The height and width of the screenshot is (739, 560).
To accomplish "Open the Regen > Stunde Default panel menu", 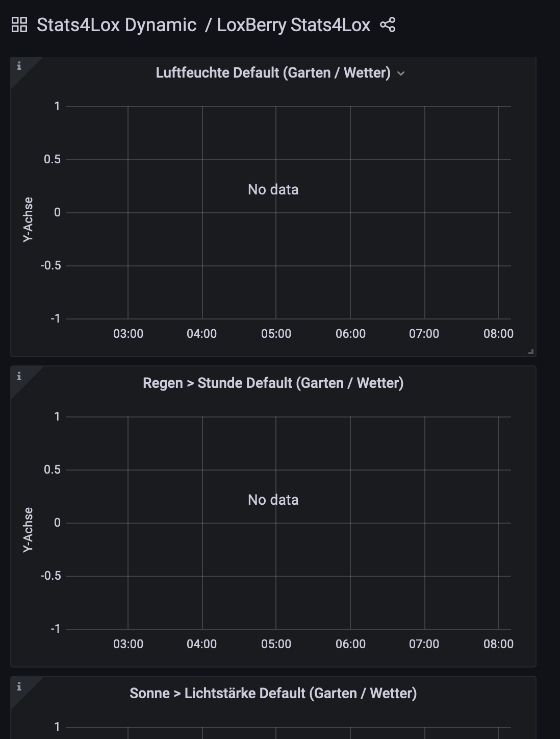I will tap(273, 383).
